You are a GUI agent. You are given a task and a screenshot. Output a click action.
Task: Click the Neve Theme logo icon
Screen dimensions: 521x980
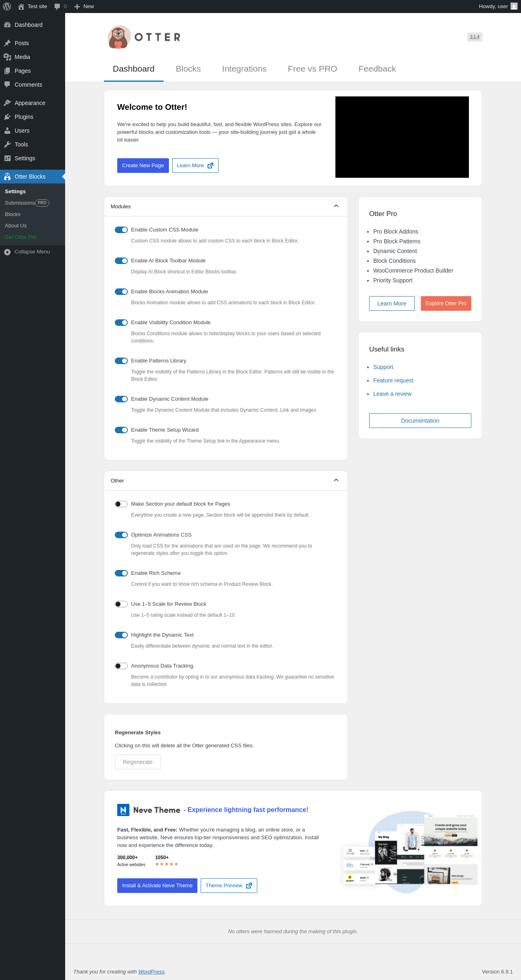tap(123, 810)
